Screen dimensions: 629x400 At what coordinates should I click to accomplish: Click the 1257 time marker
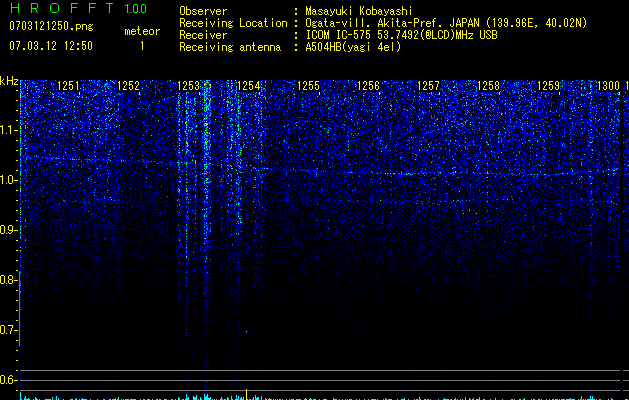pos(428,86)
